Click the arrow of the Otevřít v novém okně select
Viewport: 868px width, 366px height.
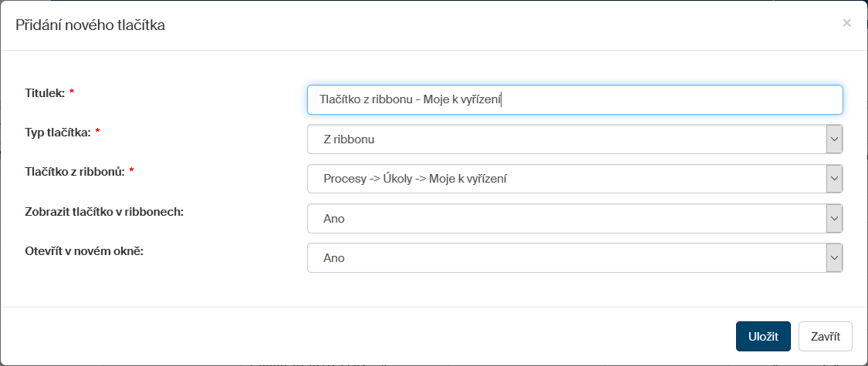[834, 258]
